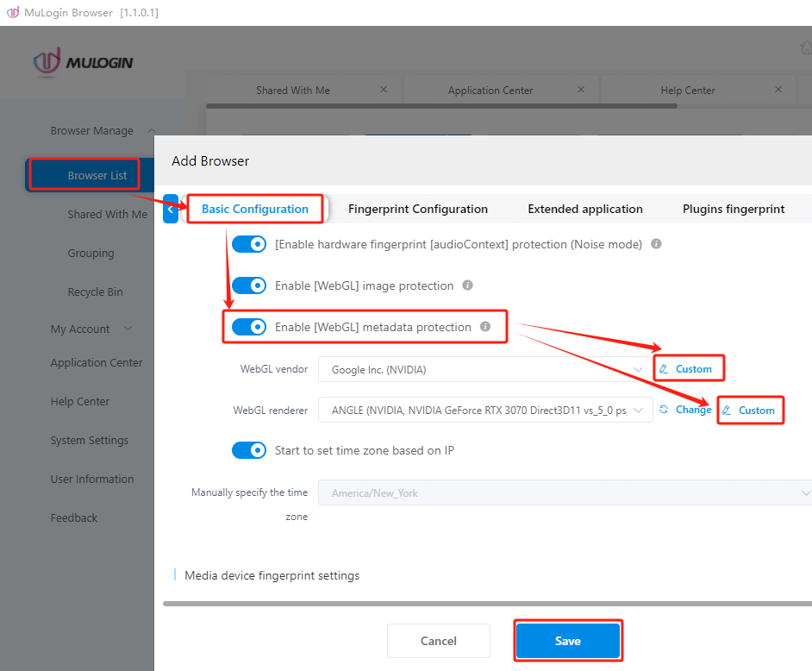Open Feedback in sidebar
The image size is (812, 671).
(73, 518)
